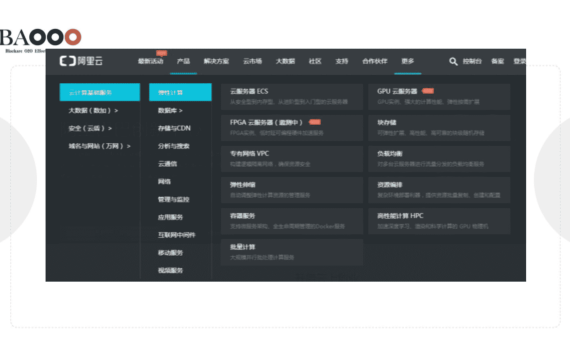570x360 pixels.
Task: Expand 大数据（数加）category
Action: pyautogui.click(x=93, y=110)
